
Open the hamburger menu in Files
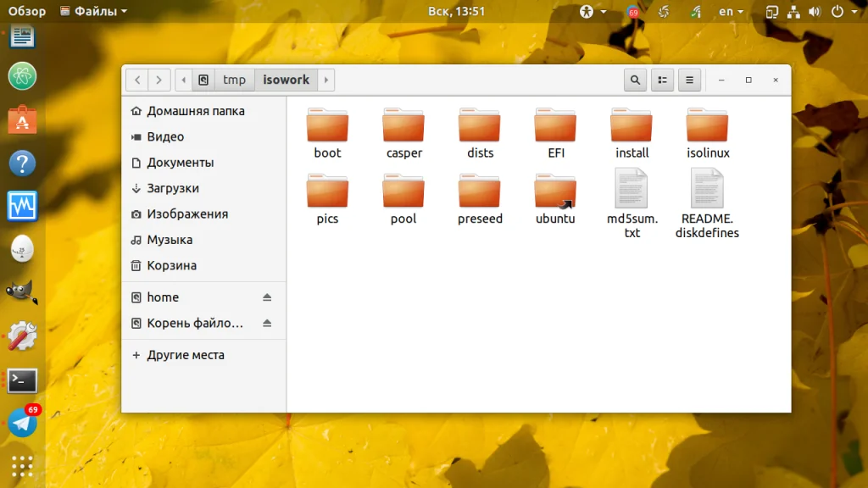click(x=689, y=80)
